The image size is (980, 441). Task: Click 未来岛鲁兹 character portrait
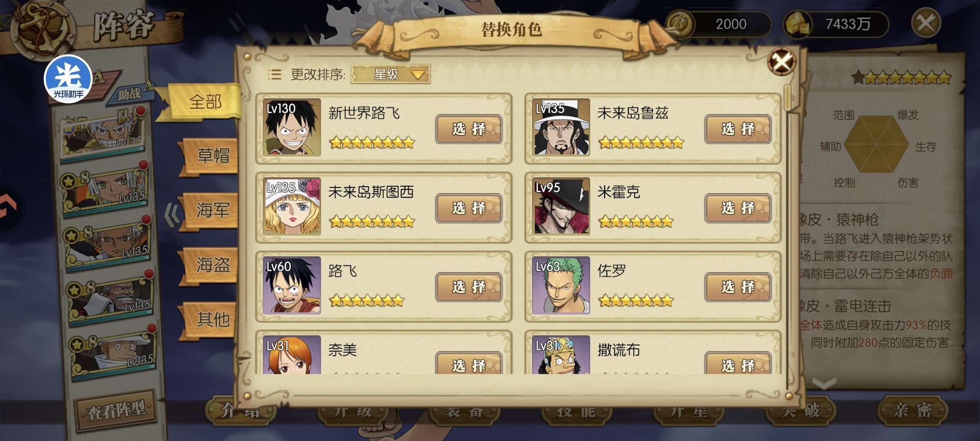tap(561, 127)
